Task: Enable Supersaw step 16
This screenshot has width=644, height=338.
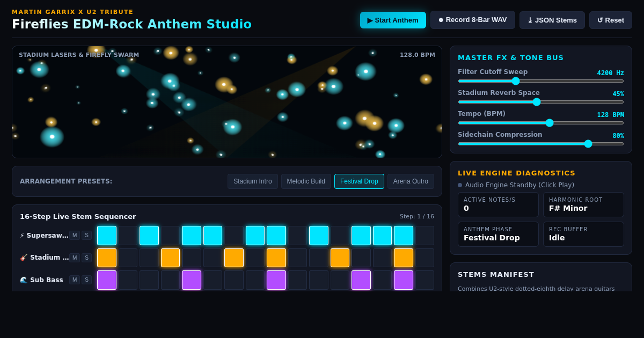Action: (425, 236)
